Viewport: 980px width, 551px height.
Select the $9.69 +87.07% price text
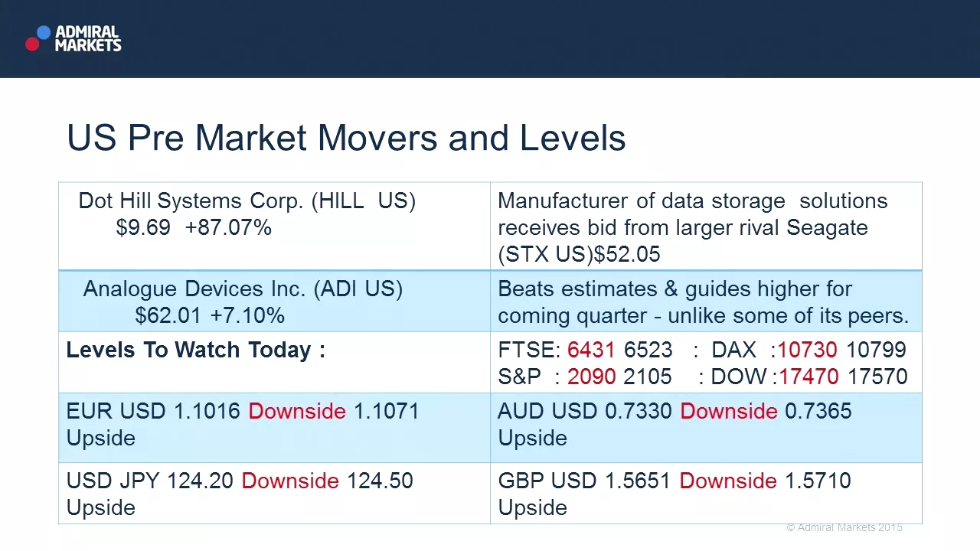194,228
